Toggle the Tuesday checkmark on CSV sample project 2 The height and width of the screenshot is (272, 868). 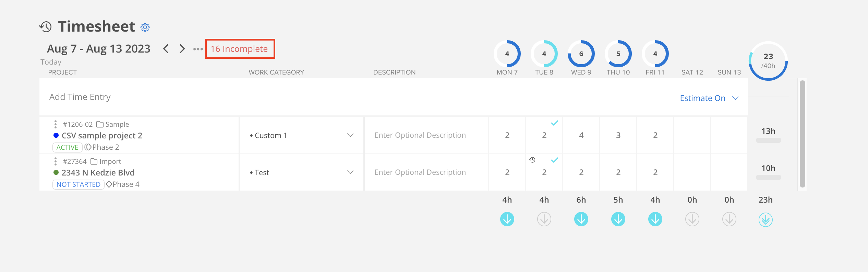click(x=554, y=122)
